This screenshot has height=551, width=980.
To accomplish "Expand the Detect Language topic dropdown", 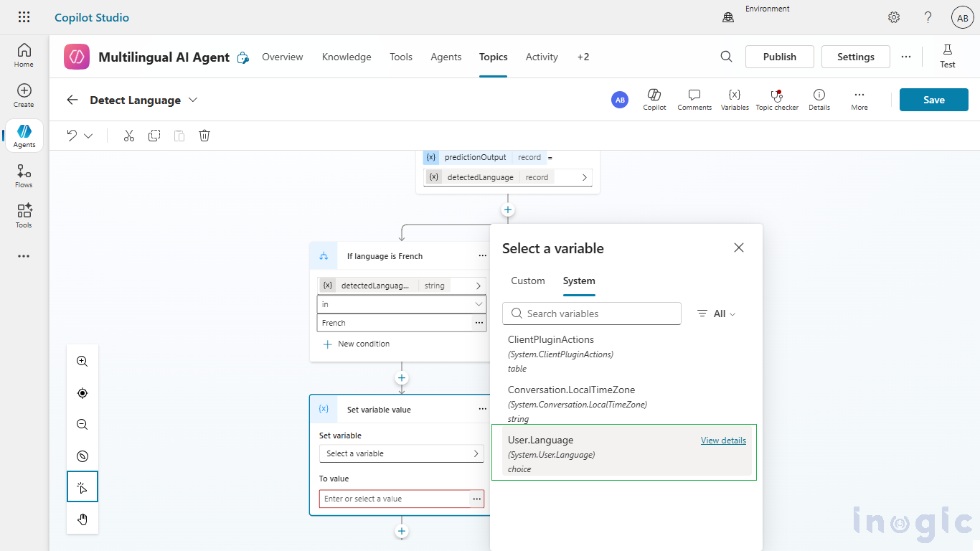I will 193,100.
